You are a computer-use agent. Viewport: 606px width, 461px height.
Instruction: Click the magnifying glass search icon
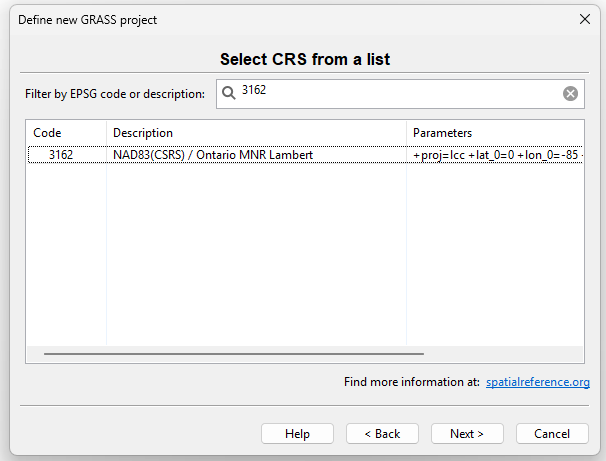229,94
